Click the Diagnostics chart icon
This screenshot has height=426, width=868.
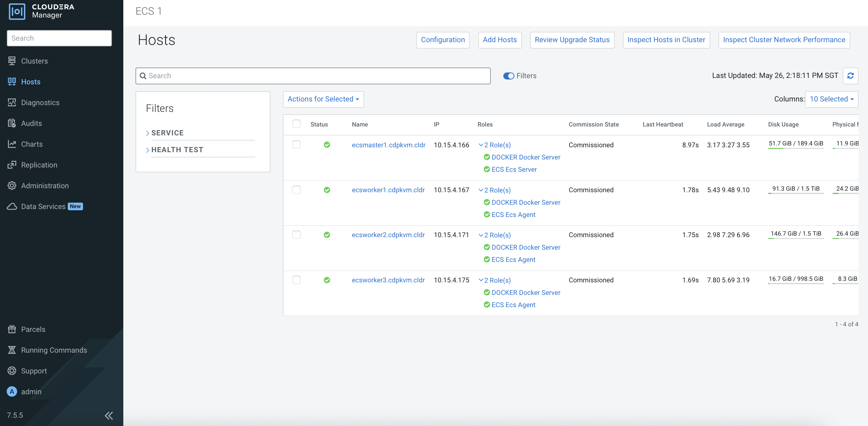coord(12,103)
